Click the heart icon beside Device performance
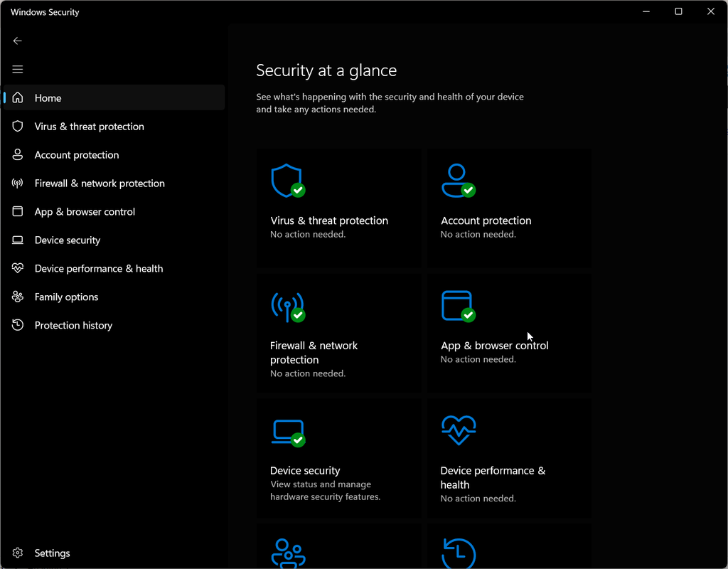This screenshot has width=728, height=569. click(18, 268)
